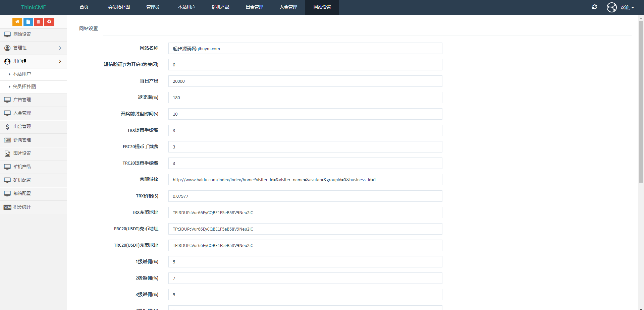The height and width of the screenshot is (310, 644).
Task: Click the refresh icon in top bar
Action: coord(594,7)
